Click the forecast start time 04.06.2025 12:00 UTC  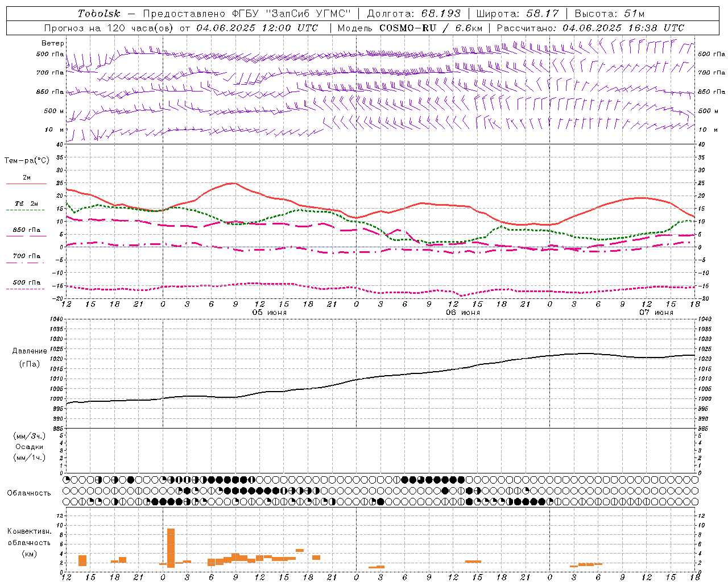(257, 28)
